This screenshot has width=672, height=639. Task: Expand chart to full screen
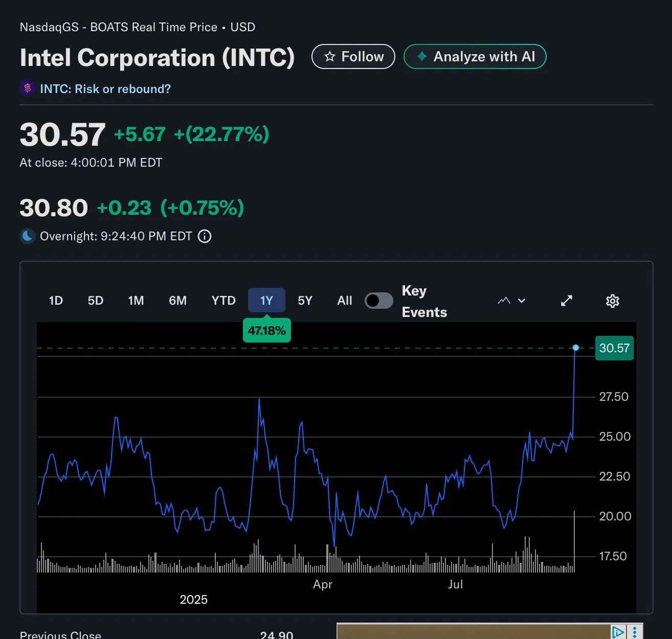567,301
